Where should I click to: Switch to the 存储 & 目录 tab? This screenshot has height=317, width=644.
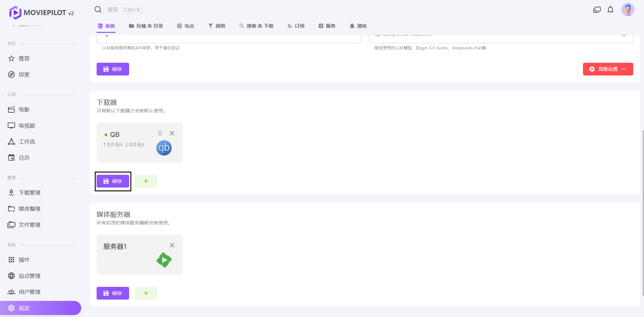click(x=146, y=26)
